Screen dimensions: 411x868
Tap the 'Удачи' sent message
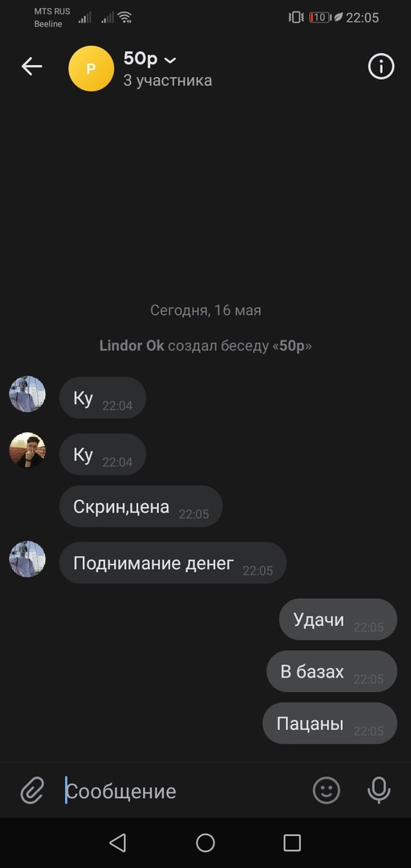338,619
